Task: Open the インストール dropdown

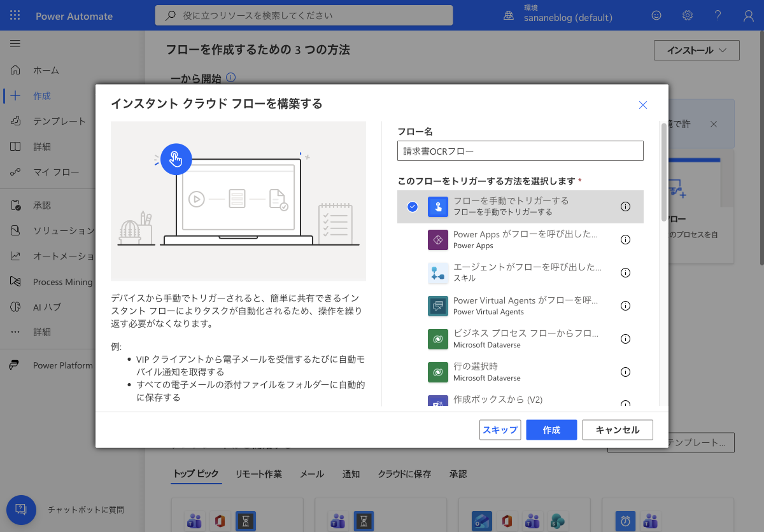Action: click(697, 50)
